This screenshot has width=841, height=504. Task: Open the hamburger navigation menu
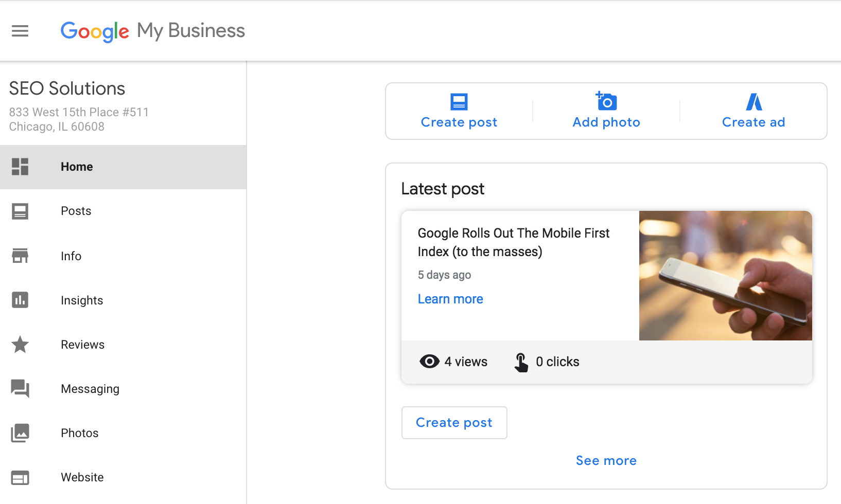[x=20, y=31]
